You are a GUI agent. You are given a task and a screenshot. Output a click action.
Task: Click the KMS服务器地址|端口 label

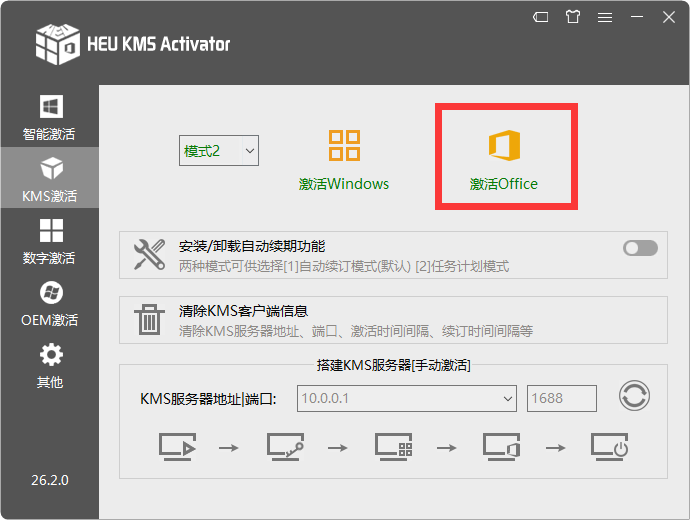coord(208,399)
